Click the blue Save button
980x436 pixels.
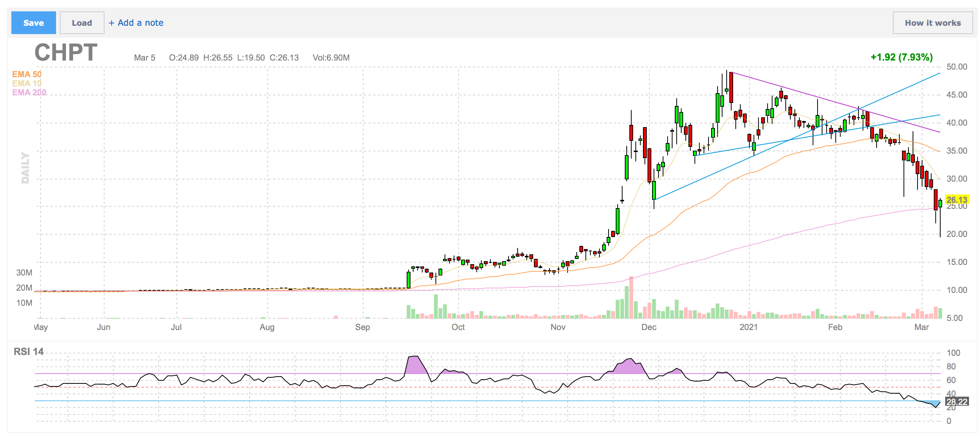coord(33,23)
